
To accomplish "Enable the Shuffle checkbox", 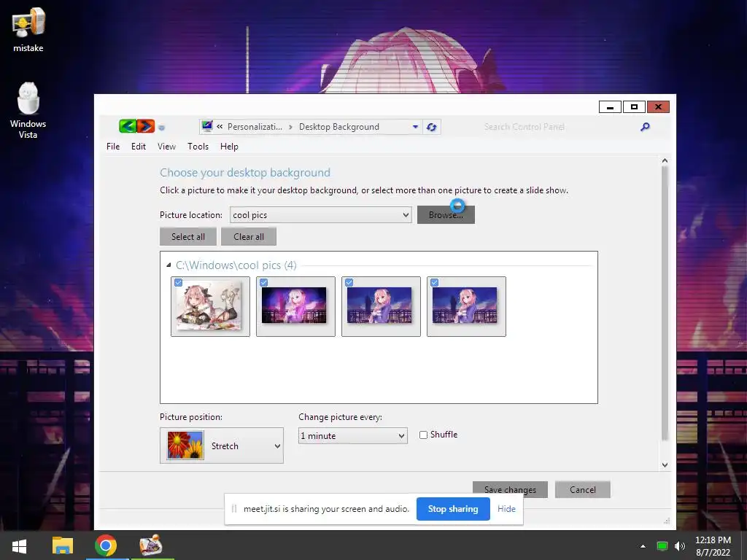I will [423, 435].
